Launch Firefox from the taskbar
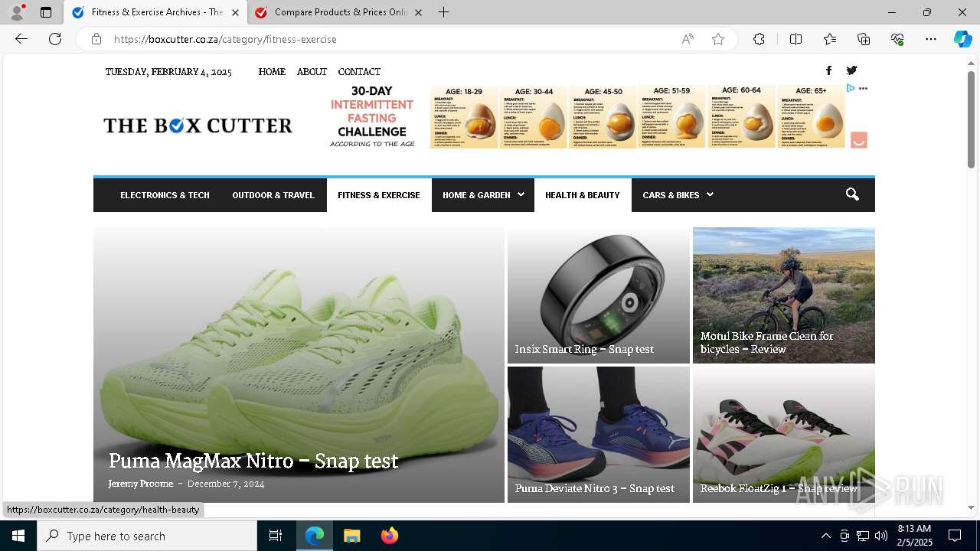The width and height of the screenshot is (980, 551). (389, 536)
